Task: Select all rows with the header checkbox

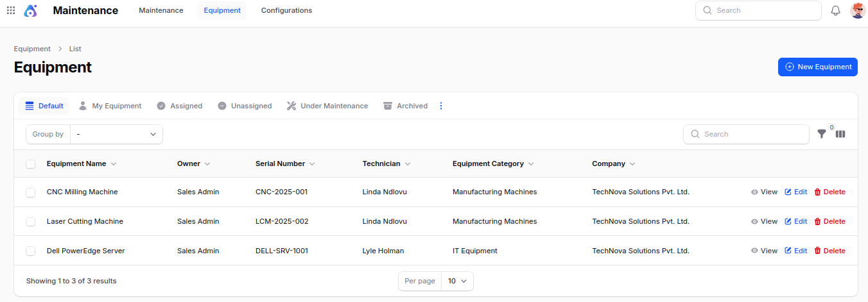Action: click(x=31, y=164)
